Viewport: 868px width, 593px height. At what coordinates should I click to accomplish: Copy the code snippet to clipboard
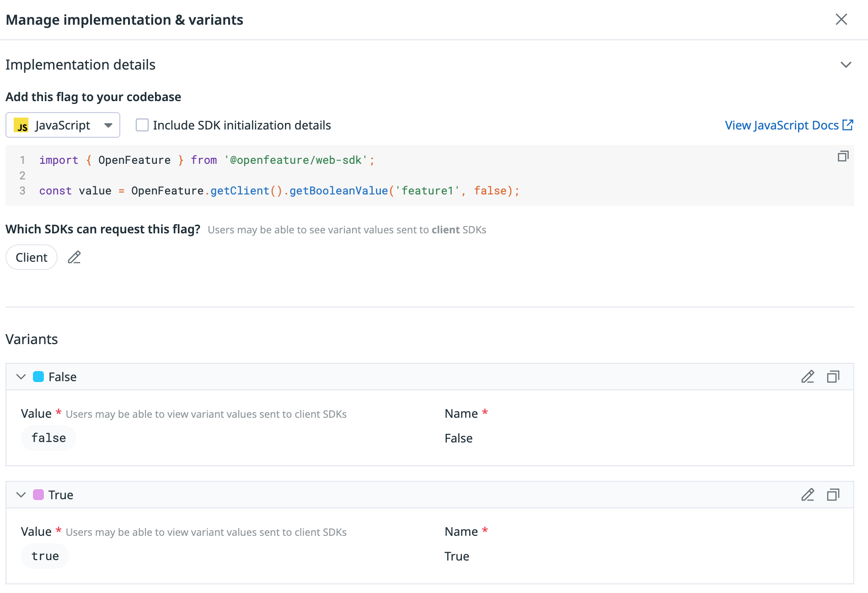tap(843, 156)
